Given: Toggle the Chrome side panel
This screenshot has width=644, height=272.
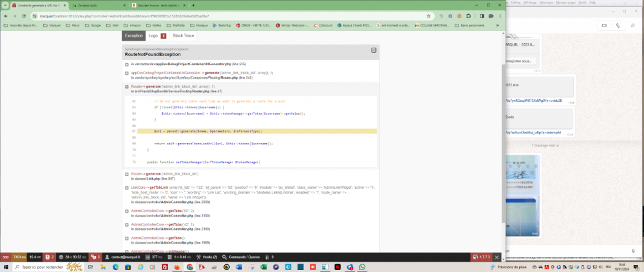Looking at the screenshot, I should point(482,16).
